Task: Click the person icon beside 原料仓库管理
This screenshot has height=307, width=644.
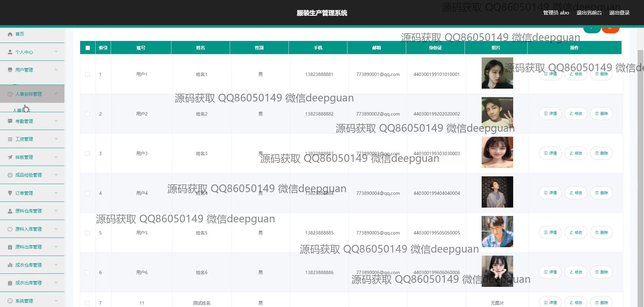Action: click(10, 211)
